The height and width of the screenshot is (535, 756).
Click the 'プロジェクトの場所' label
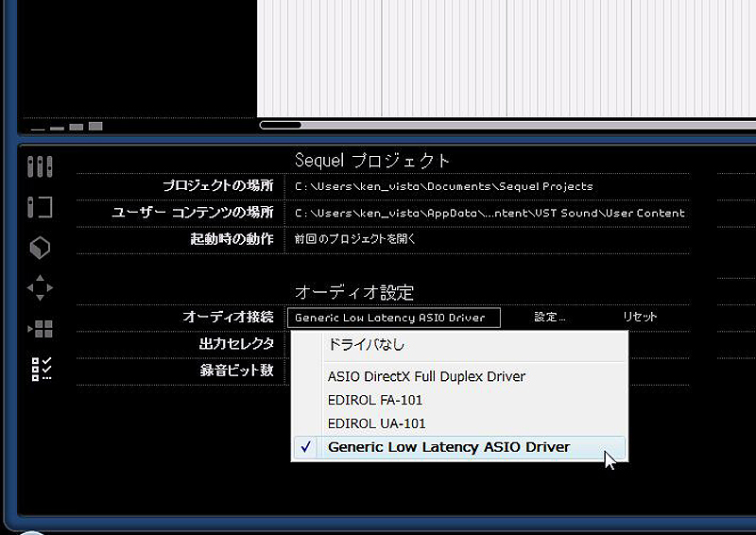[x=218, y=185]
